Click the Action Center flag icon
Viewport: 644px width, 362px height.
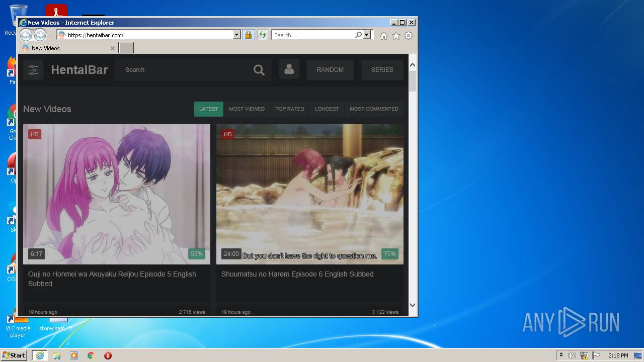[x=596, y=355]
